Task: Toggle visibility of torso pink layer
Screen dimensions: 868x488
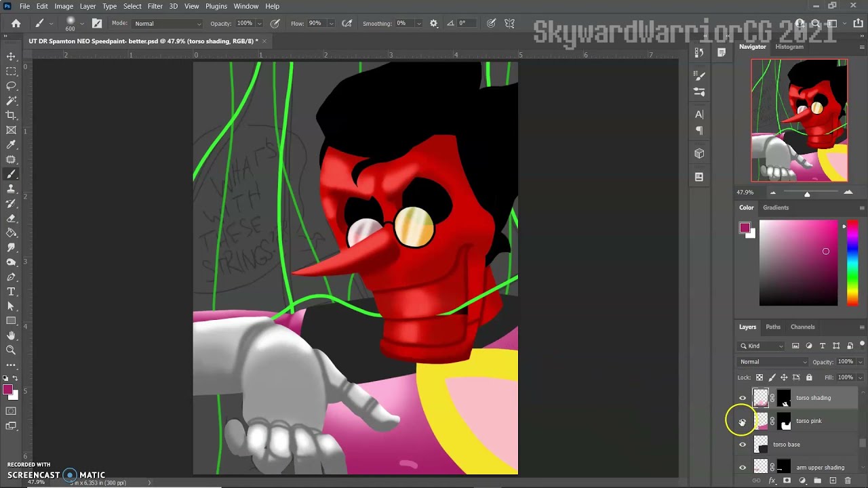Action: [x=743, y=422]
